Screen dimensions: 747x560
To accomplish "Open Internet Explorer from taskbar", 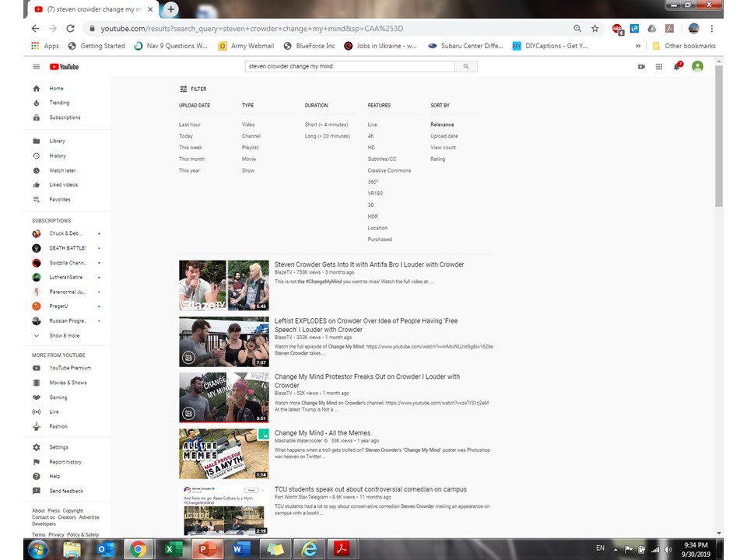I will tap(309, 550).
